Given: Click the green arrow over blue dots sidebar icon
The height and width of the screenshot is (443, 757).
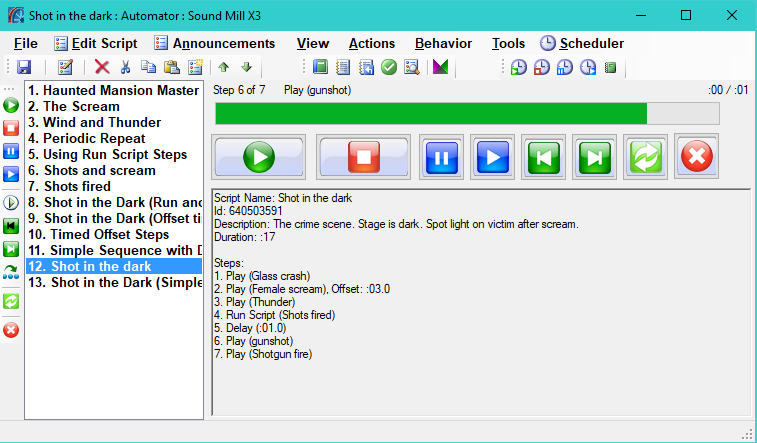Looking at the screenshot, I should [11, 272].
